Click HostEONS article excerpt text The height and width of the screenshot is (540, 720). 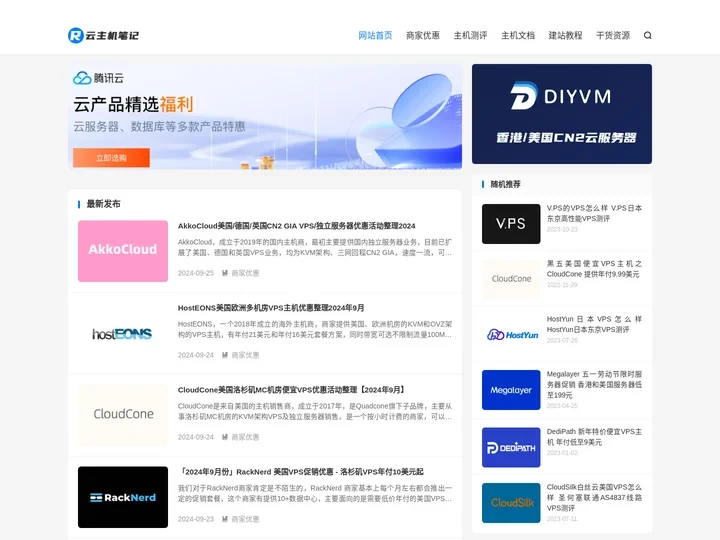point(315,329)
